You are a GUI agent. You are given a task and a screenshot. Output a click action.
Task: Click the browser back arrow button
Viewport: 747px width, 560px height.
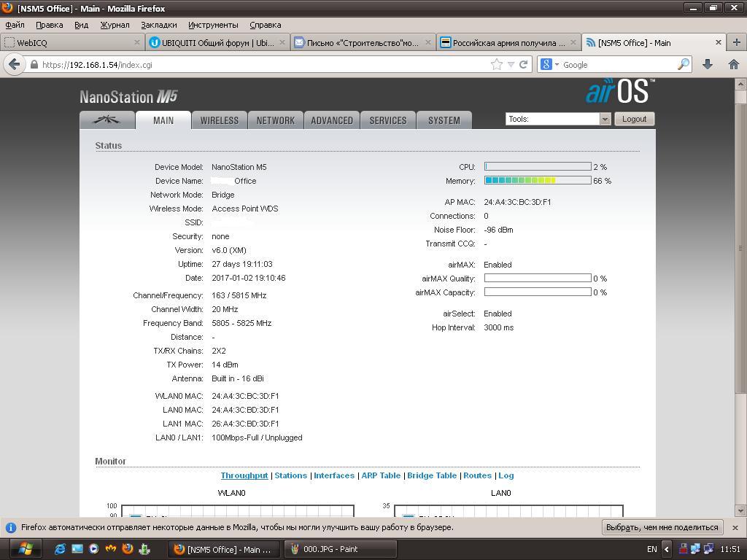[x=15, y=64]
